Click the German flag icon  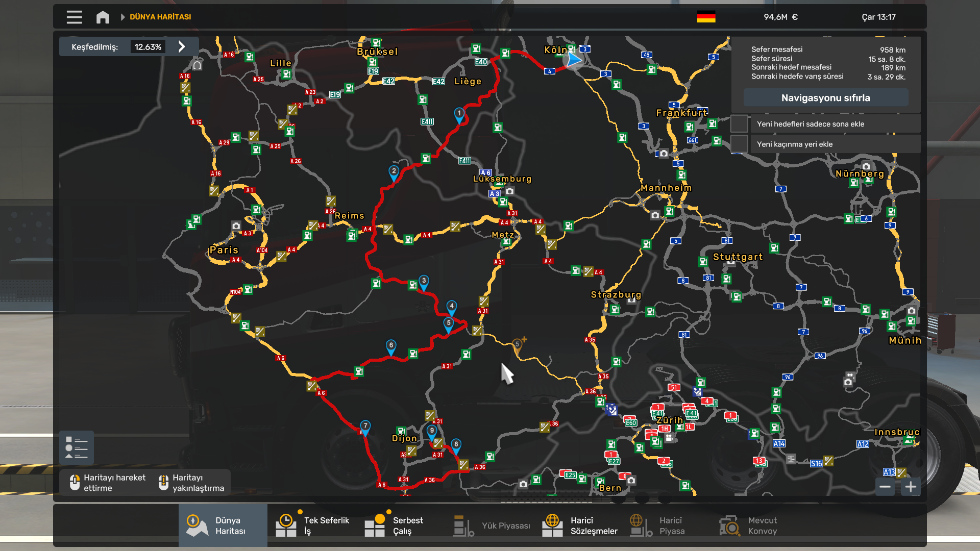click(x=706, y=17)
